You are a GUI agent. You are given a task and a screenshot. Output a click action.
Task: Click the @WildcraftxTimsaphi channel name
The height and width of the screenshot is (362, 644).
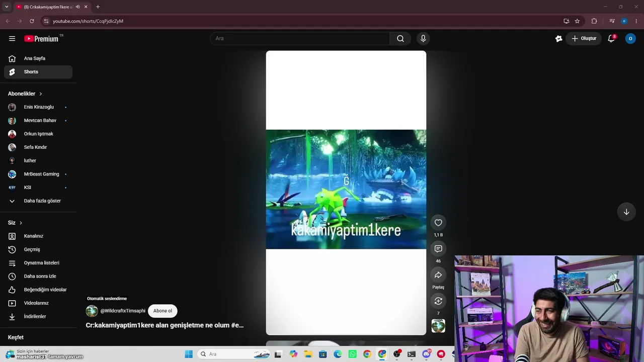point(123,311)
